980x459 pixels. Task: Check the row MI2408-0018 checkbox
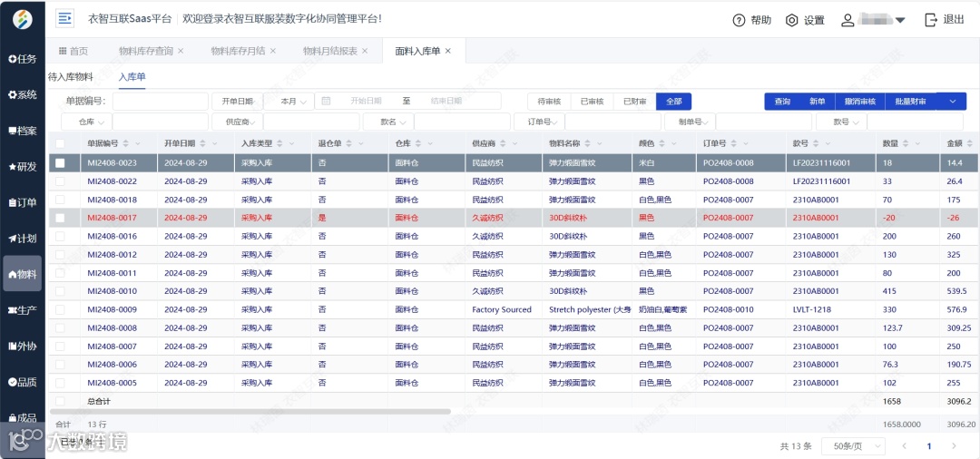point(60,200)
